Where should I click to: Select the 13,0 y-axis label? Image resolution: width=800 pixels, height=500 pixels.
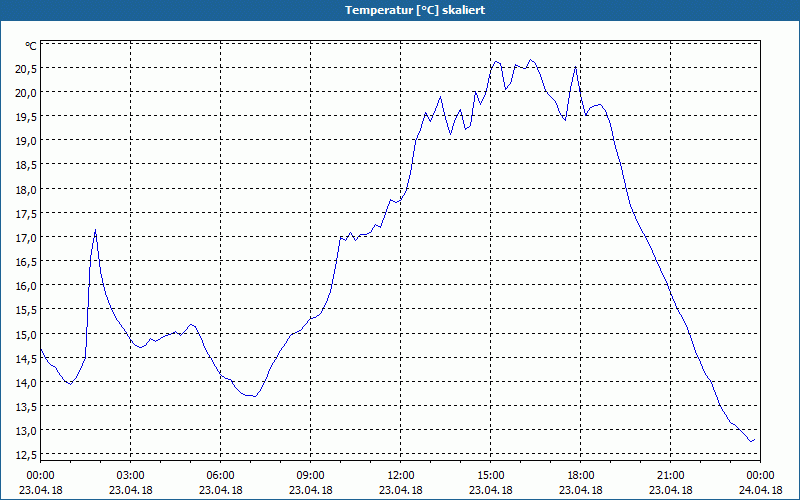tap(26, 432)
